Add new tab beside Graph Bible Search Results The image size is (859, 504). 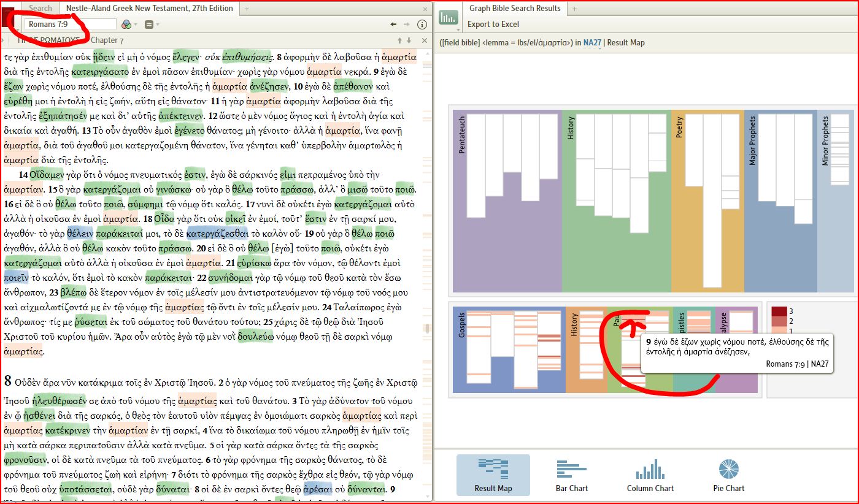[x=573, y=9]
